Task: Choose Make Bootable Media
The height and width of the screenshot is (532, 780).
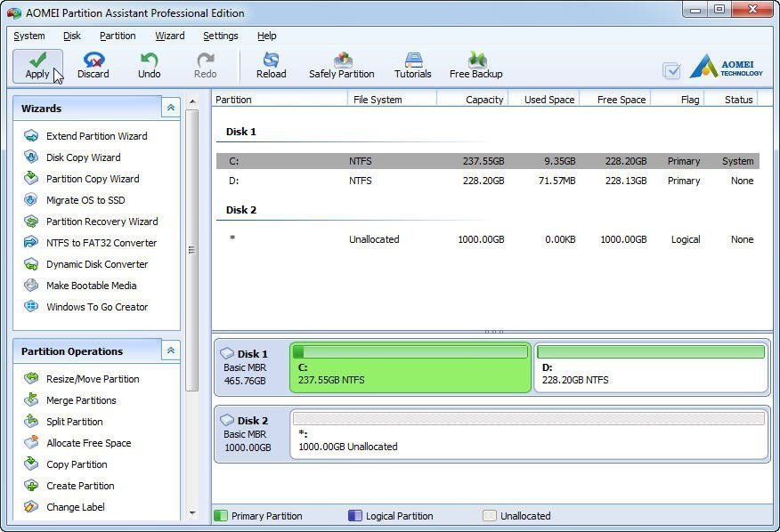Action: coord(80,286)
